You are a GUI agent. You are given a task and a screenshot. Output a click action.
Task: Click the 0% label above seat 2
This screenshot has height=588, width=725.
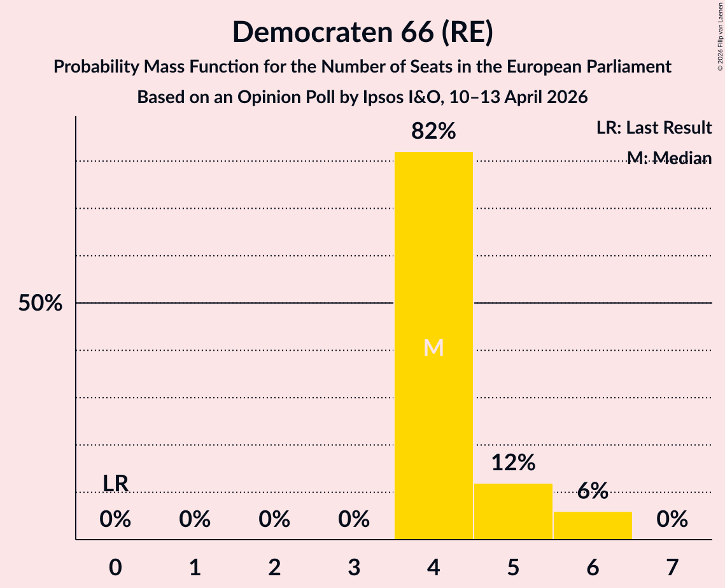click(x=274, y=520)
